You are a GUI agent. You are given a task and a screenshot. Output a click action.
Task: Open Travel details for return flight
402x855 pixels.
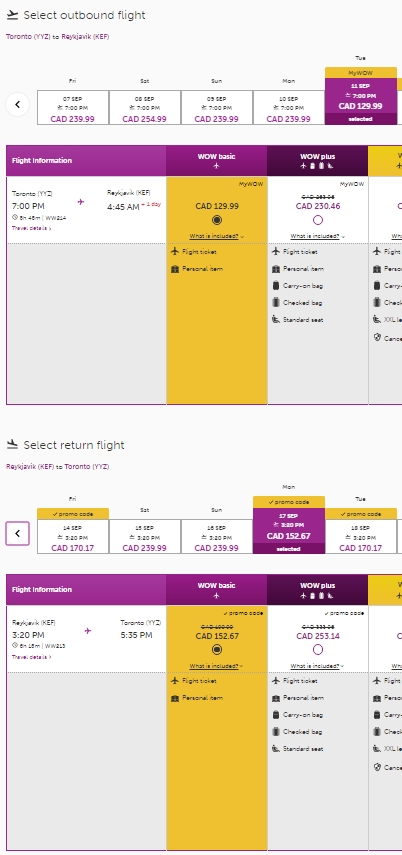pos(32,657)
